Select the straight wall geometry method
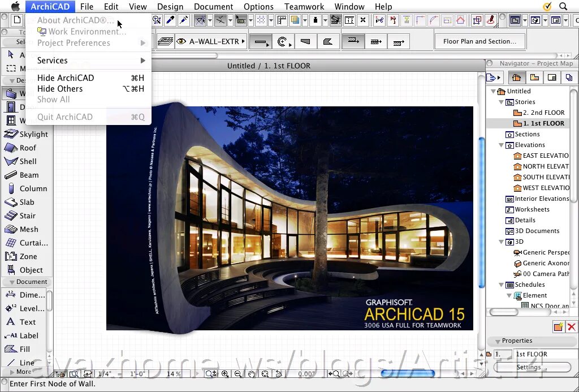The width and height of the screenshot is (579, 392). [x=260, y=42]
